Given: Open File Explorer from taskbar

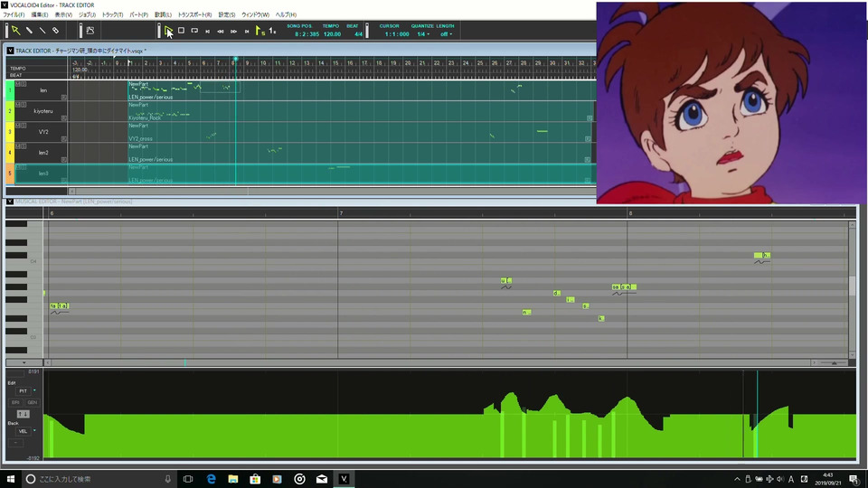Looking at the screenshot, I should pyautogui.click(x=233, y=479).
